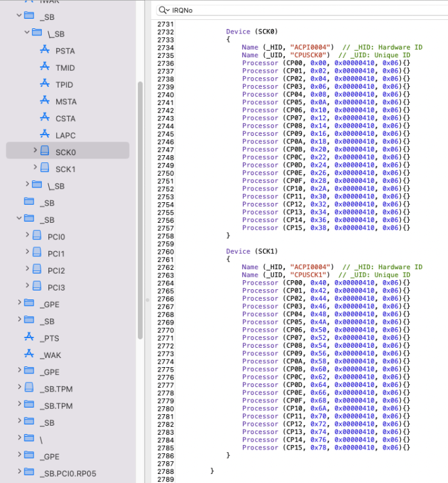Click the "Device (SCK0)" code line
This screenshot has height=483, width=448.
(x=252, y=32)
